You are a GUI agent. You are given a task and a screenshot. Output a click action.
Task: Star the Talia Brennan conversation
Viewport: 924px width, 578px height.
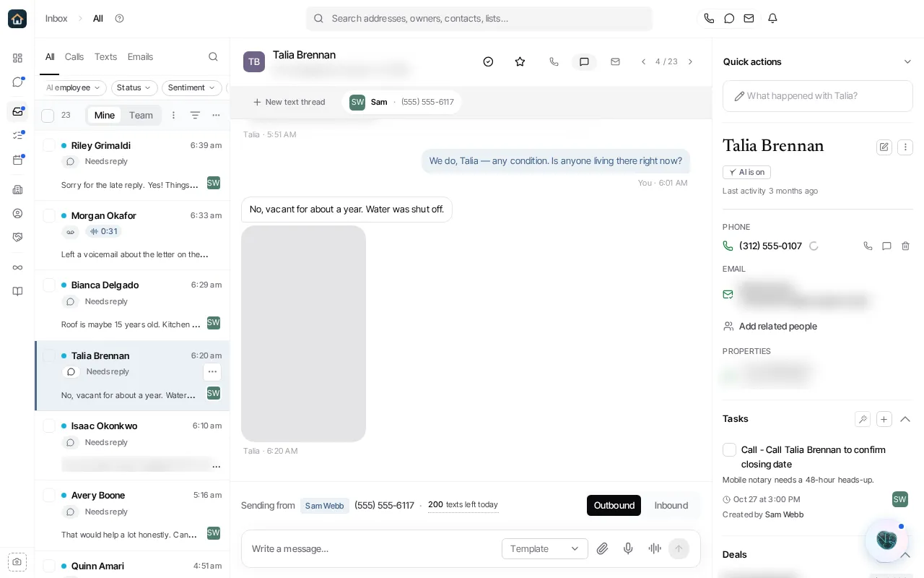point(520,61)
